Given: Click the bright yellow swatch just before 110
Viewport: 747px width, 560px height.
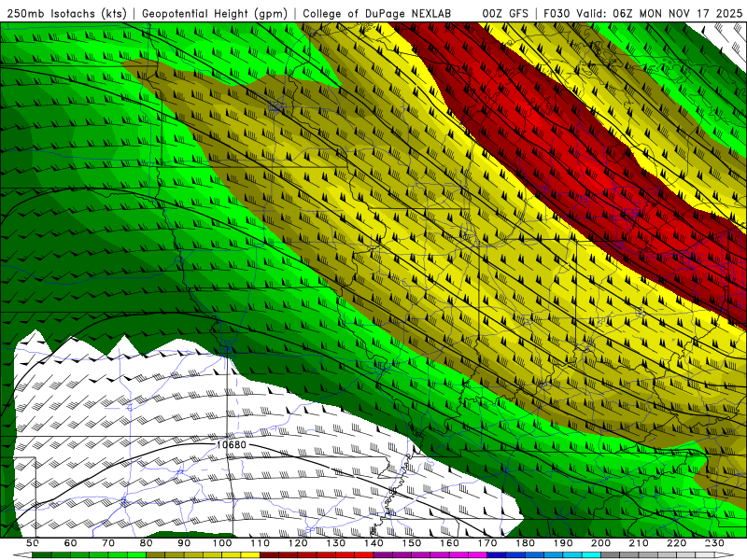Looking at the screenshot, I should pyautogui.click(x=250, y=555).
